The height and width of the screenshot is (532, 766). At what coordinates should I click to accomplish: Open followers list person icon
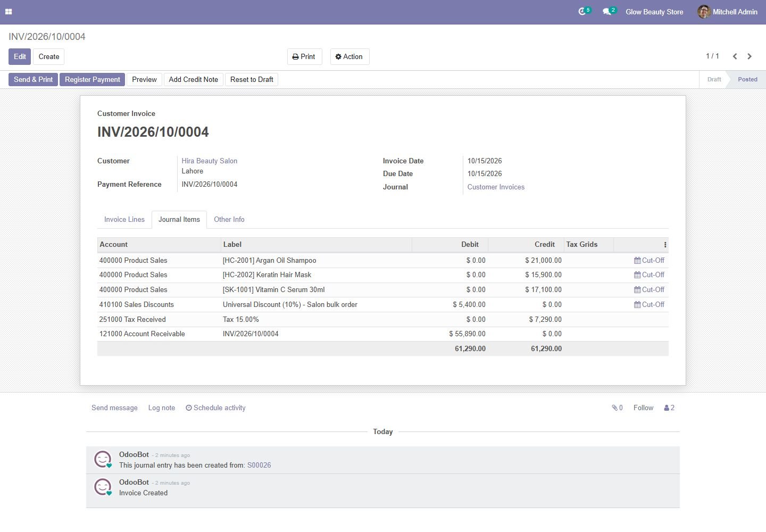(x=669, y=408)
